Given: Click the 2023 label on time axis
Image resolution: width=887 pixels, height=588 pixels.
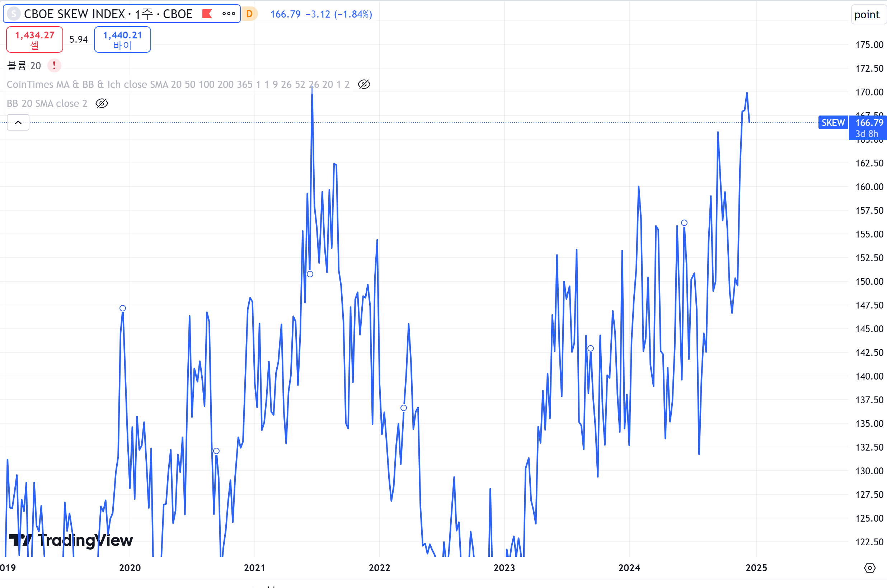Looking at the screenshot, I should pos(504,568).
